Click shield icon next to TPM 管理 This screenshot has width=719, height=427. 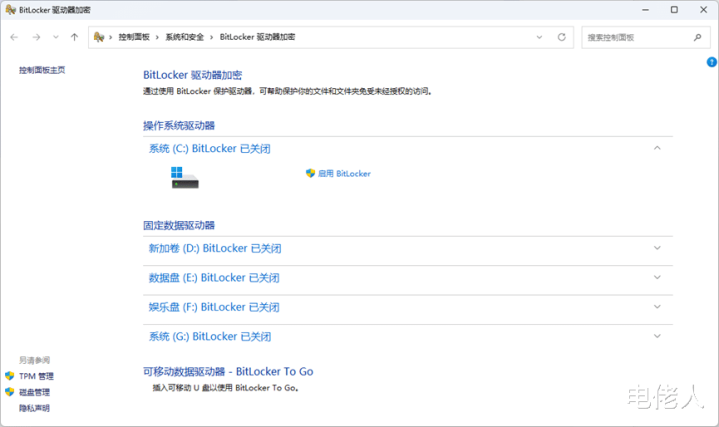(10, 376)
